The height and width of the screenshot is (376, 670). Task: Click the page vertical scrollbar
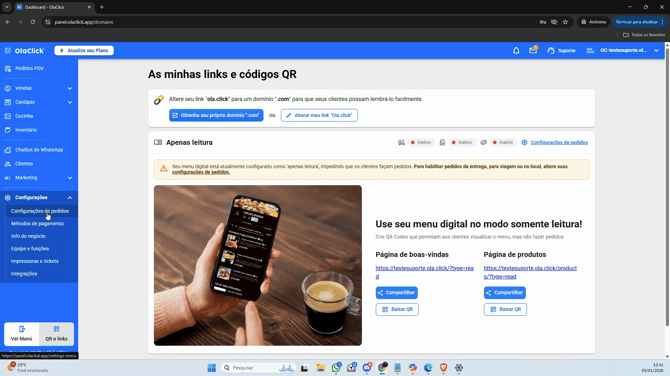point(667,188)
